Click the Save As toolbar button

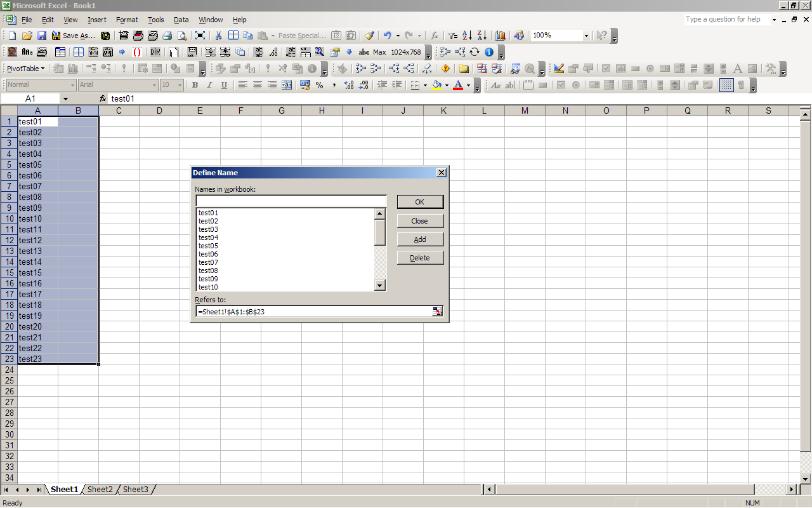tap(74, 36)
